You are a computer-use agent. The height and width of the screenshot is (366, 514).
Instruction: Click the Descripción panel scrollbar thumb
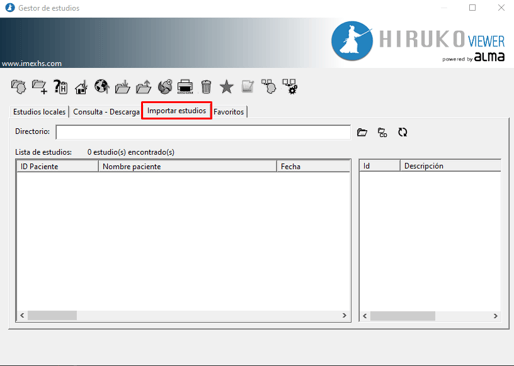pyautogui.click(x=403, y=316)
